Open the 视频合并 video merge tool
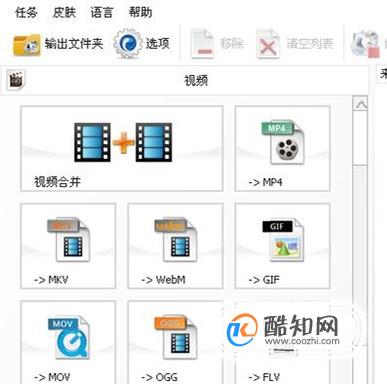Image resolution: width=387 pixels, height=384 pixels. pyautogui.click(x=122, y=149)
